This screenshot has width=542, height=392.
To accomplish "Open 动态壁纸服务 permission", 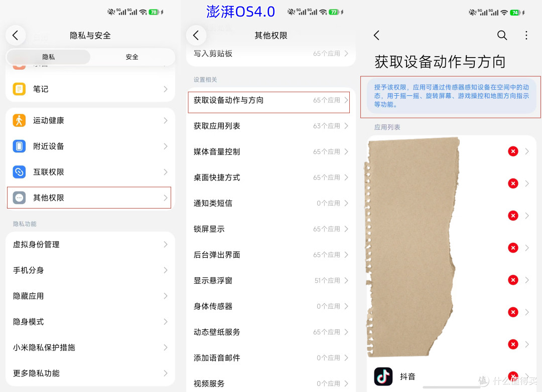I will [x=271, y=332].
